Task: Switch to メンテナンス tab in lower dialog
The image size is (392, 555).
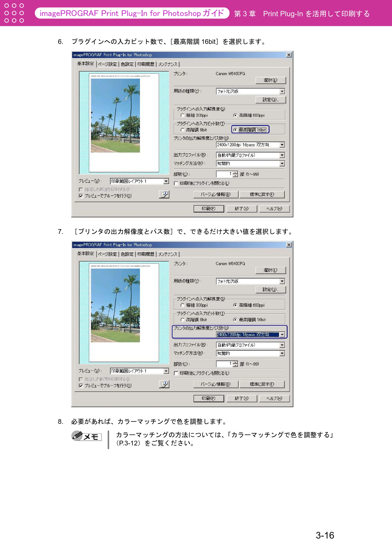Action: (168, 254)
